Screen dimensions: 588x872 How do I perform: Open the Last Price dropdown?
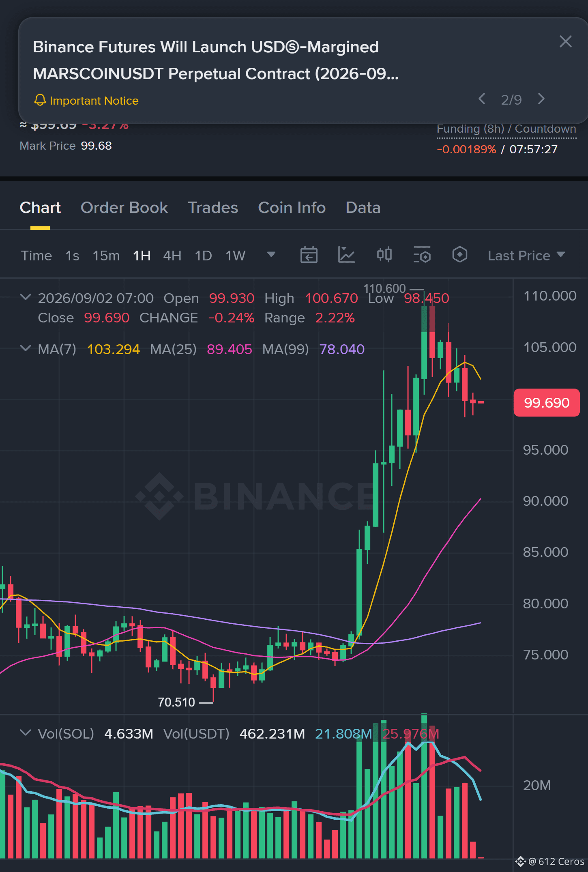tap(526, 256)
